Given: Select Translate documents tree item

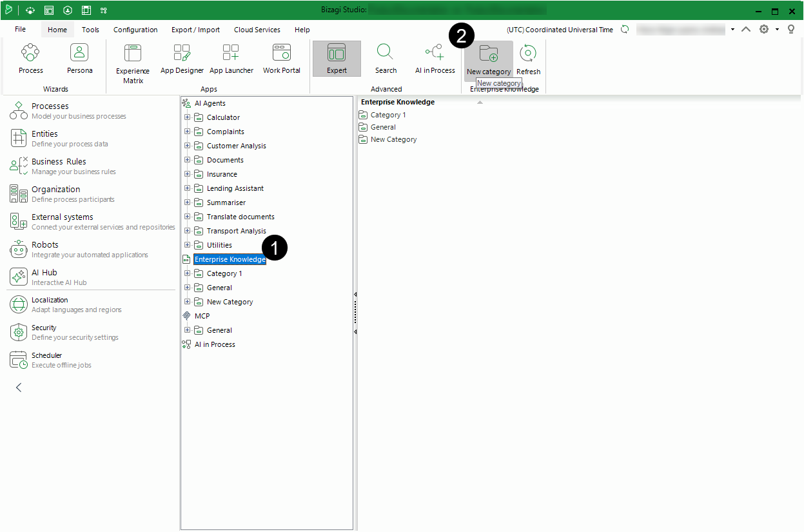Looking at the screenshot, I should pos(240,217).
